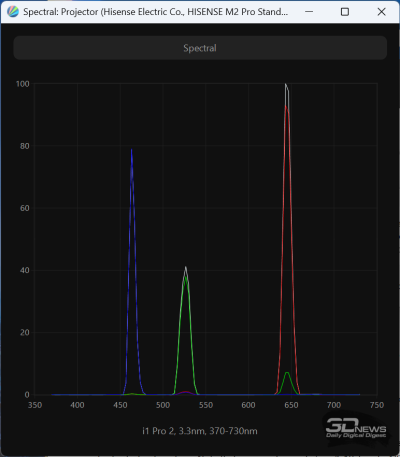Click the 550 label on wavelength axis
The width and height of the screenshot is (400, 457).
pos(206,405)
